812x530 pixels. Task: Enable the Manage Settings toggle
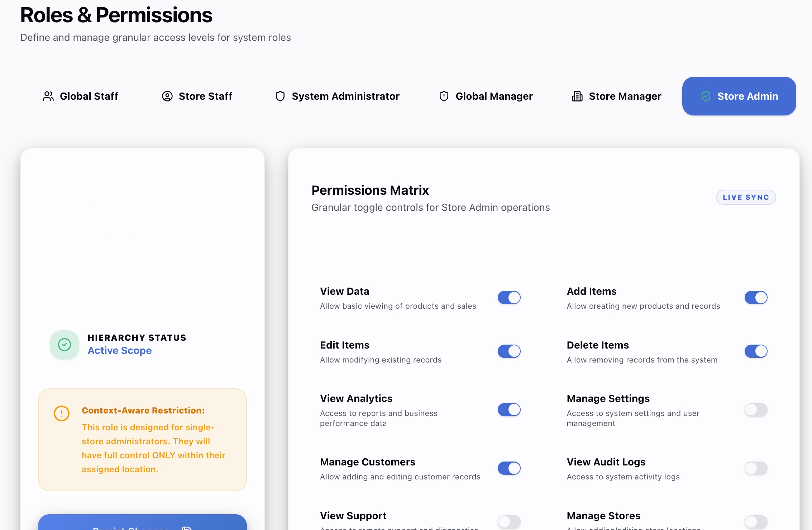coord(756,410)
